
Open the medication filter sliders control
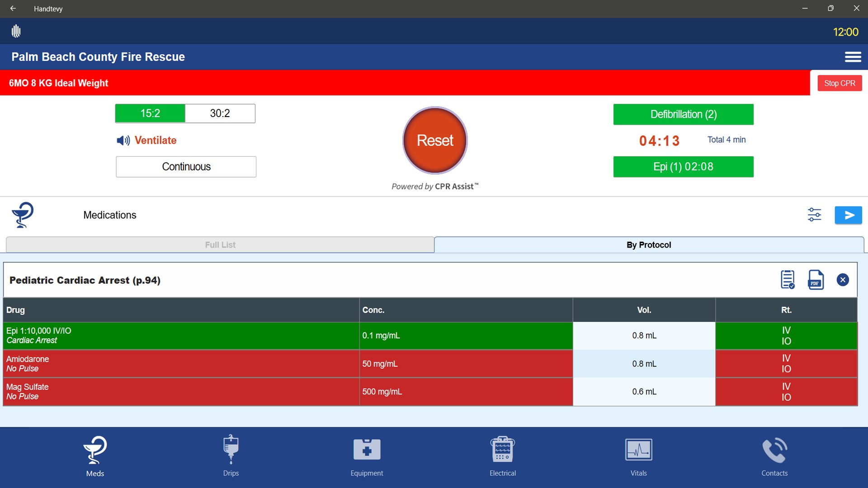click(x=815, y=215)
